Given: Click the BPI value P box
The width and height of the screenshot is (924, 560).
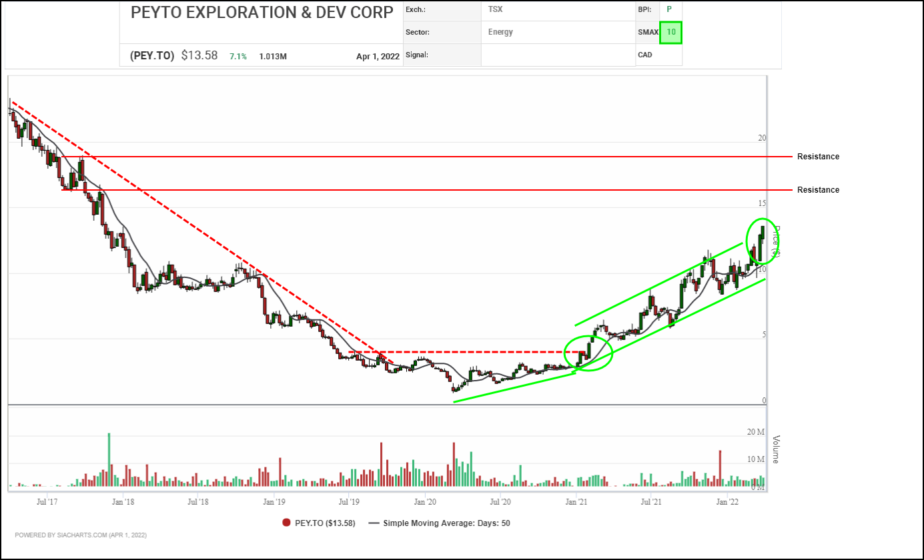Looking at the screenshot, I should pyautogui.click(x=670, y=9).
